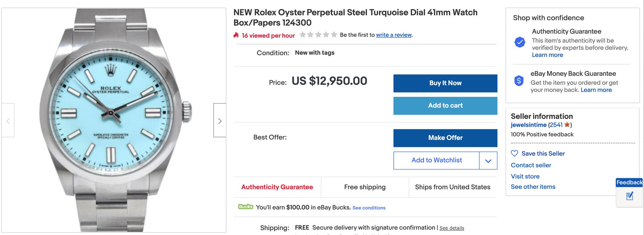
Task: Click the next image arrow on the watch photo
Action: (220, 121)
